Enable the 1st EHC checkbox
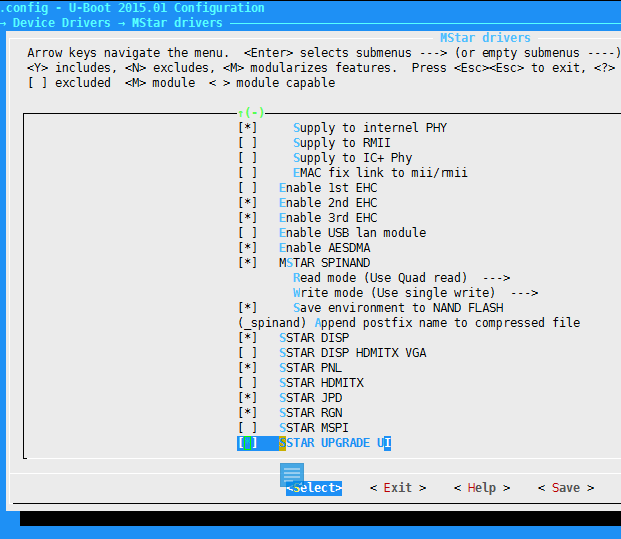This screenshot has width=621, height=539. click(248, 188)
